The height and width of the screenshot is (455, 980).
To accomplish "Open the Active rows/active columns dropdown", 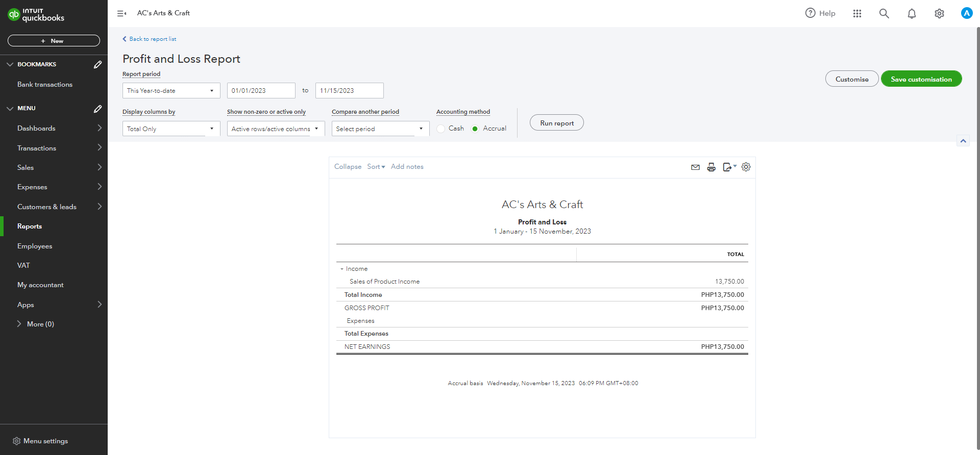I will click(x=276, y=129).
